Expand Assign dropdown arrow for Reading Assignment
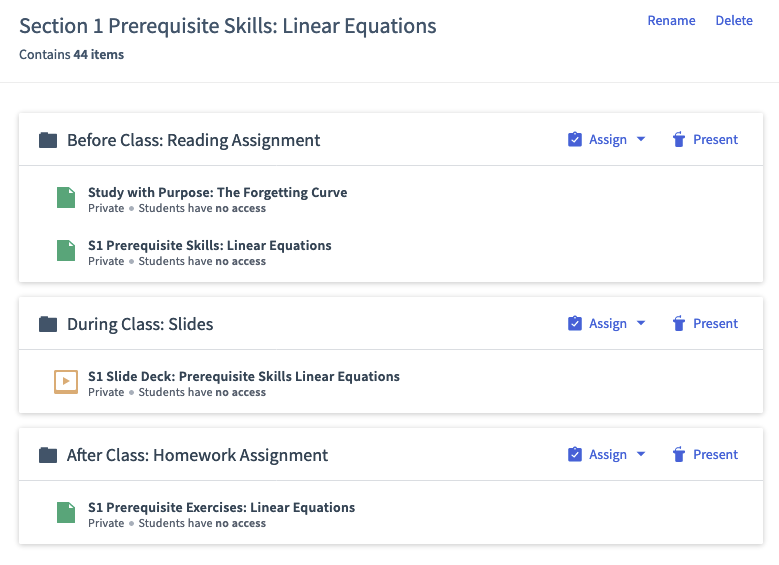Viewport: 779px width, 565px height. coord(641,139)
